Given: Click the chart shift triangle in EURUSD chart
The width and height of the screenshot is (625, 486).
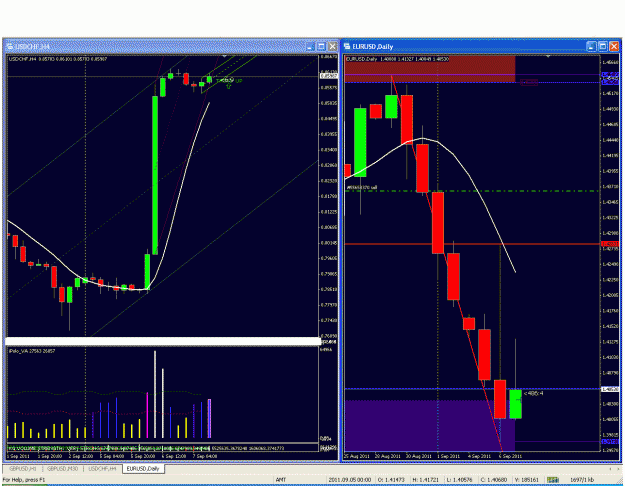Looking at the screenshot, I should tap(548, 57).
